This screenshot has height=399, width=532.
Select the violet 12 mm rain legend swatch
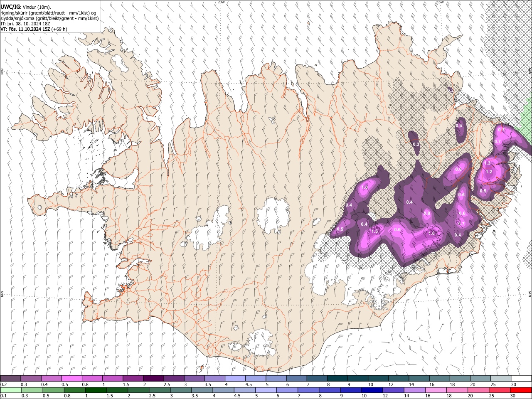[393, 390]
